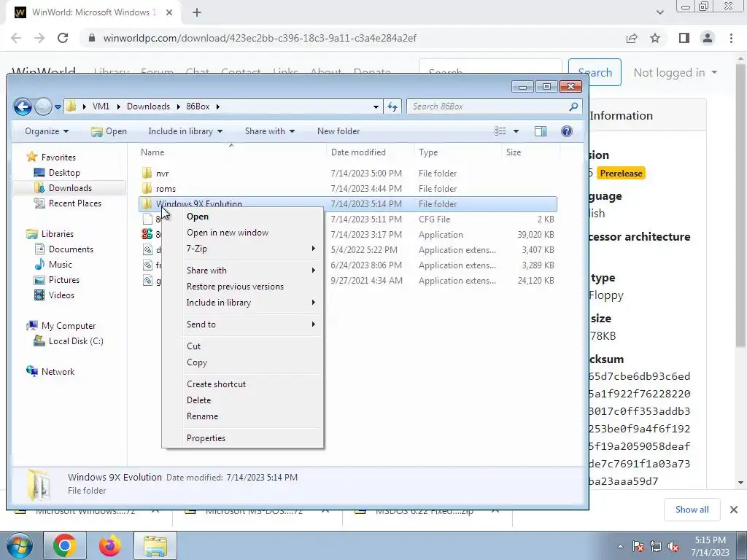Select Downloads in Favorites
Viewport: 747px width, 560px height.
tap(69, 187)
